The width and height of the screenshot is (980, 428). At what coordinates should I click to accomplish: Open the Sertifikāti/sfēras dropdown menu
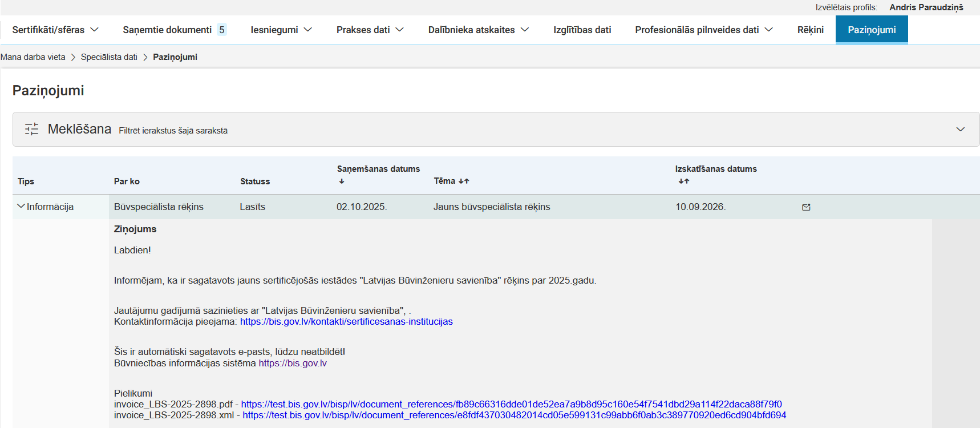pyautogui.click(x=55, y=30)
